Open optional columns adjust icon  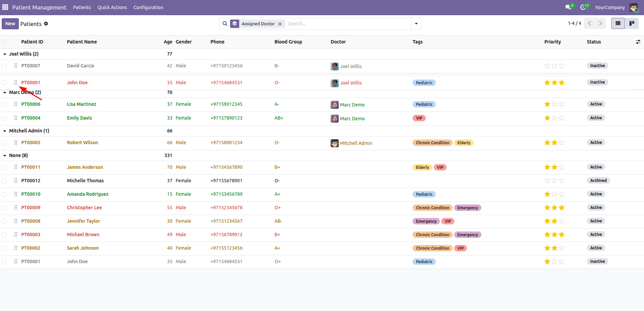[638, 42]
